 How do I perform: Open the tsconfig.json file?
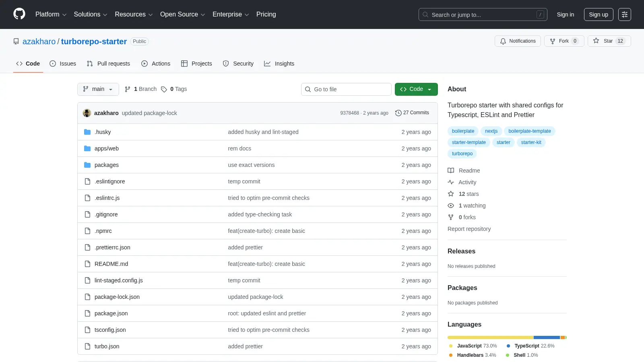[x=110, y=330]
